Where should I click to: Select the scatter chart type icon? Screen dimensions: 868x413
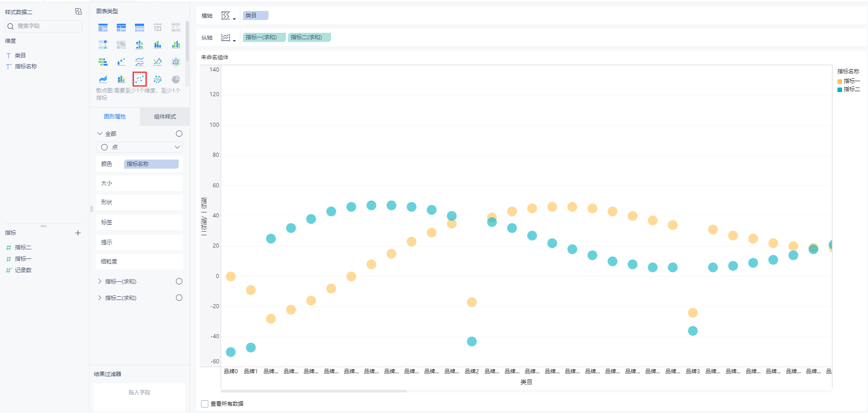(139, 79)
